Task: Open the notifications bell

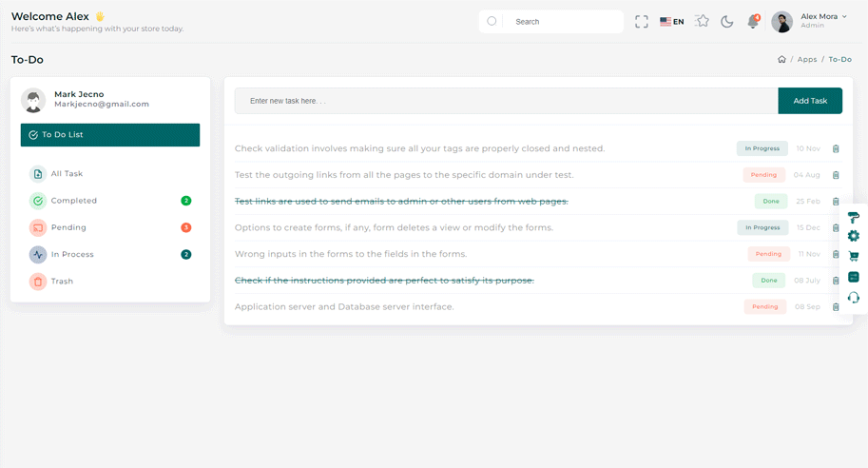Action: [753, 21]
